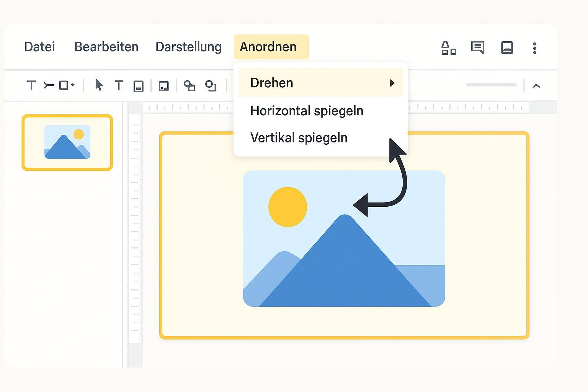Click the gray slider bar in toolbar
This screenshot has height=392, width=588.
491,85
